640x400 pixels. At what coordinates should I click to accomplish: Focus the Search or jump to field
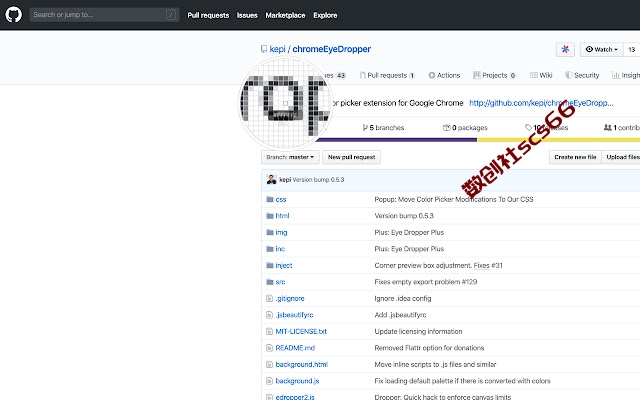click(104, 15)
